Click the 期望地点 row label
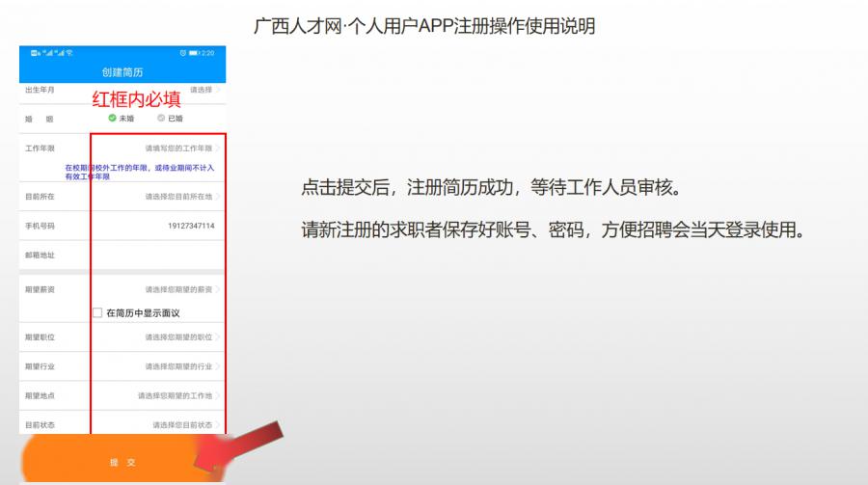 [40, 396]
